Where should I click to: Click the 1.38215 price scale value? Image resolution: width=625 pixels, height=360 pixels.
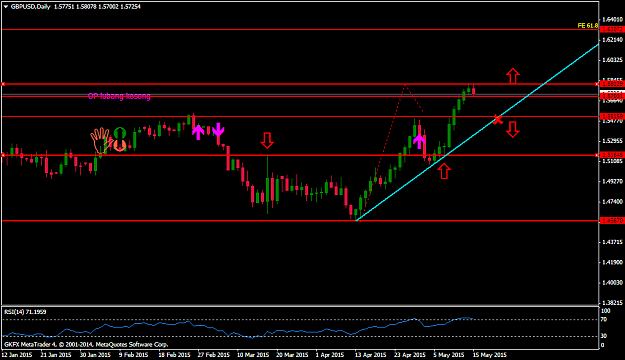[612, 303]
